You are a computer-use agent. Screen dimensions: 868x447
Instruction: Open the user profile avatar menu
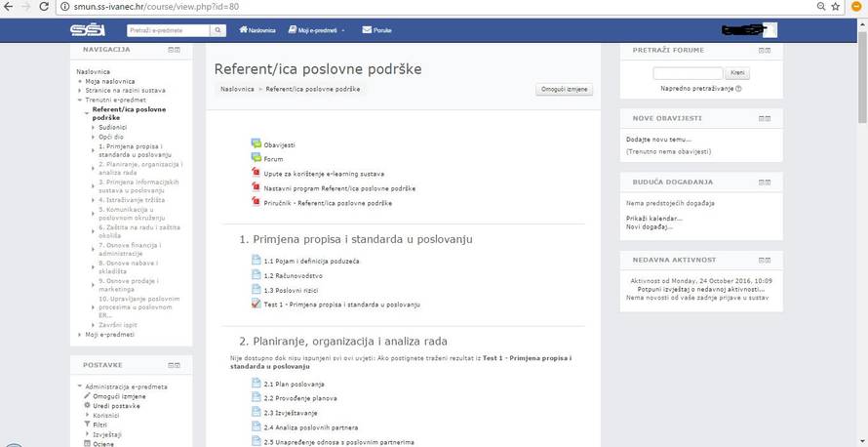pyautogui.click(x=770, y=30)
